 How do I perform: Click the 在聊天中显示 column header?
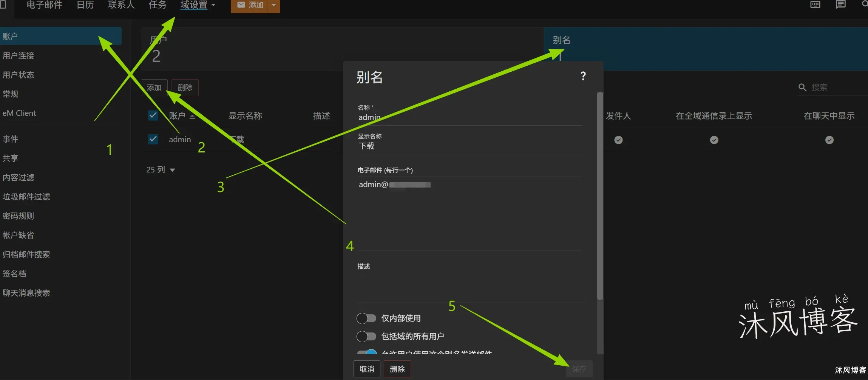(829, 116)
